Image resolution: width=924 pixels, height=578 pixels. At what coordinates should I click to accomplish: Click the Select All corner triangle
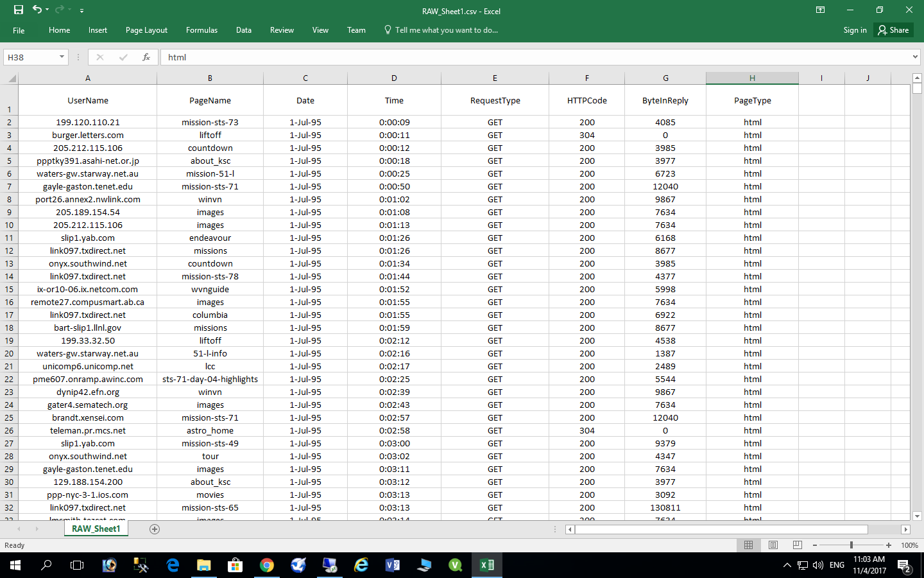[12, 79]
